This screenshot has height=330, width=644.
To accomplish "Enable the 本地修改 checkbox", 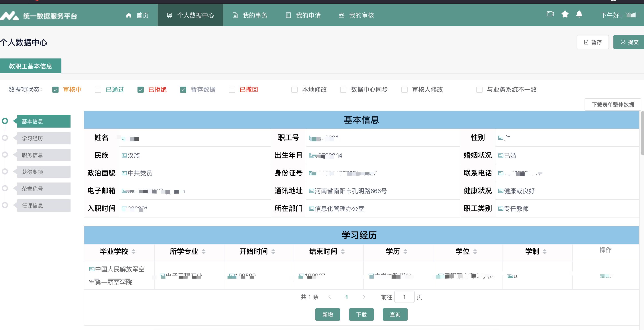I will coord(295,90).
